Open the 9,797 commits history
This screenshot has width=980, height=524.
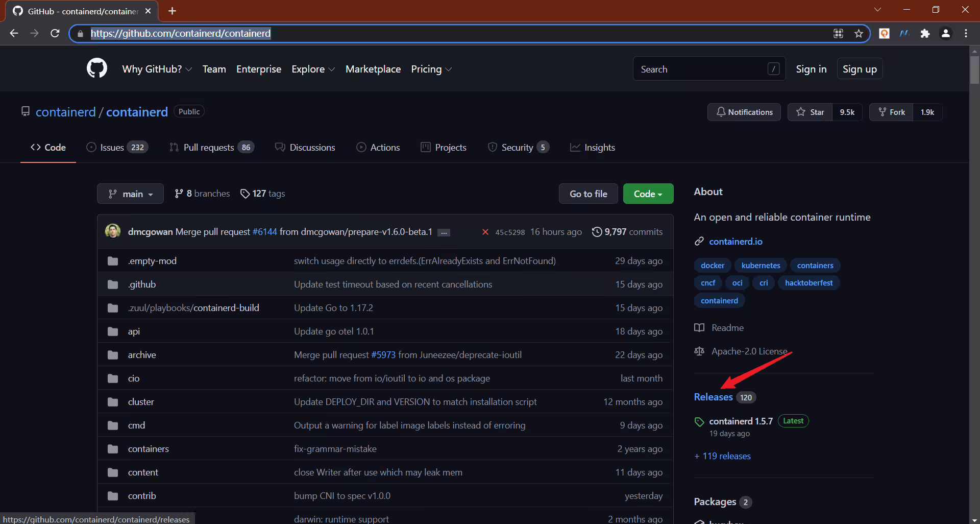(x=627, y=232)
